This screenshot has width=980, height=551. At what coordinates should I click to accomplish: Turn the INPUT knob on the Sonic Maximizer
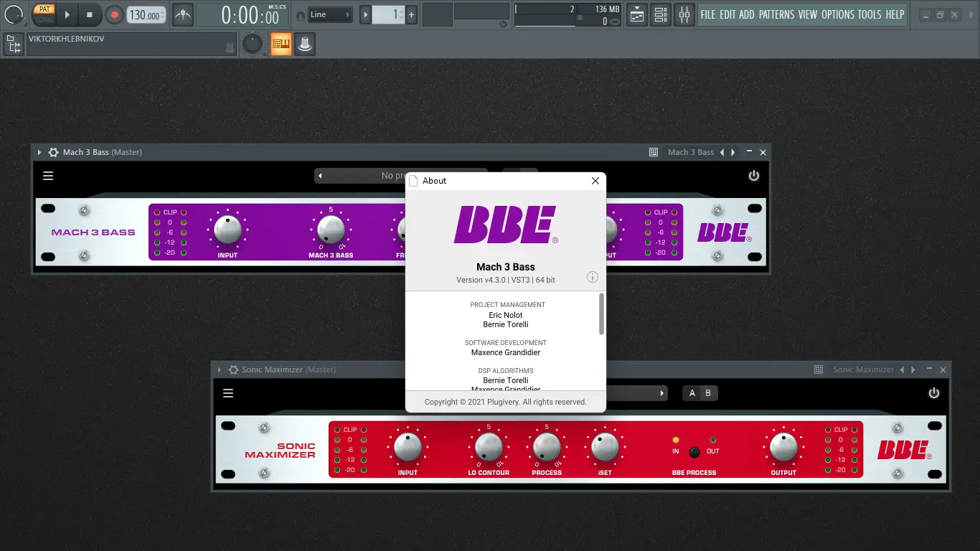pos(407,448)
